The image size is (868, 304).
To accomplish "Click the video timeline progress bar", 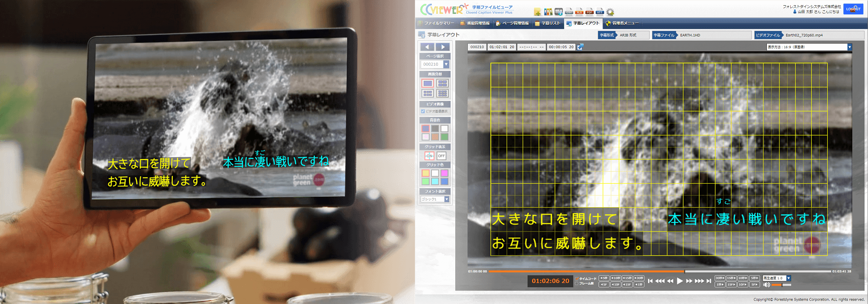I will click(x=659, y=271).
